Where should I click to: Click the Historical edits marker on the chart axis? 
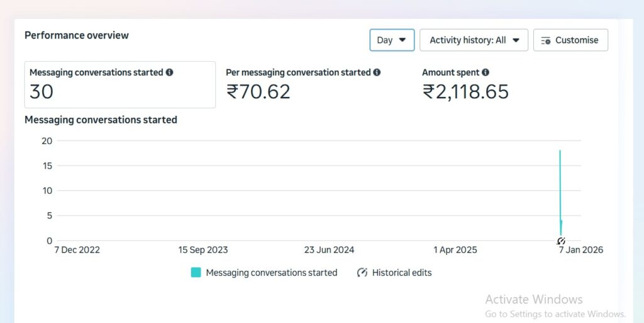(x=561, y=241)
